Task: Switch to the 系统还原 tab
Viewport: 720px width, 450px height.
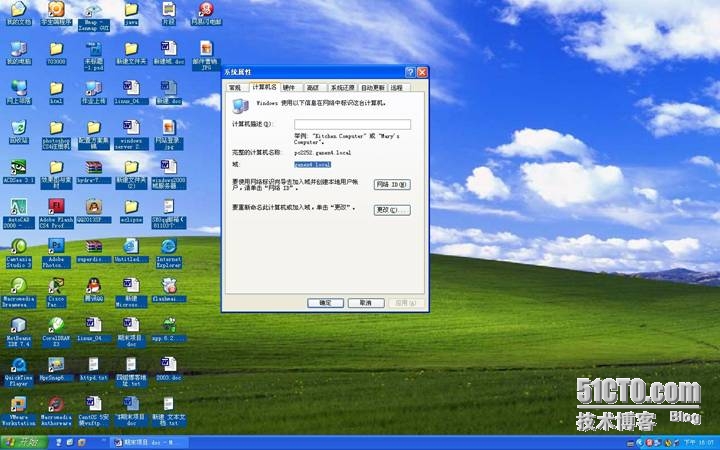Action: [x=343, y=87]
